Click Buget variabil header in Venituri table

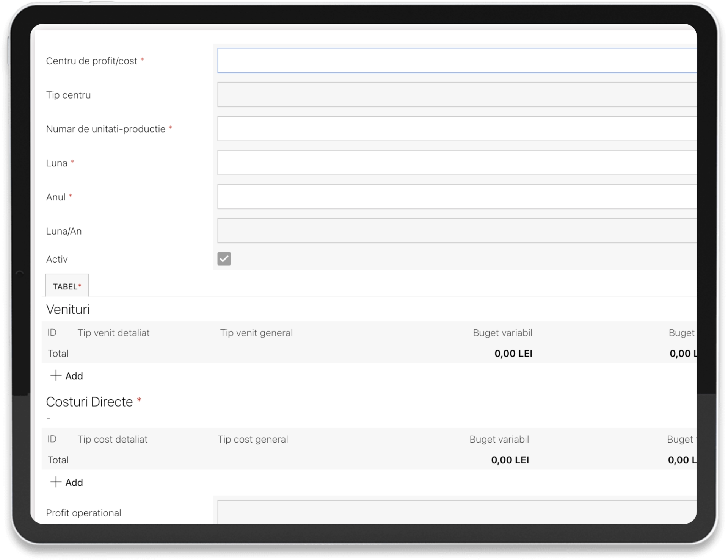[x=502, y=333]
